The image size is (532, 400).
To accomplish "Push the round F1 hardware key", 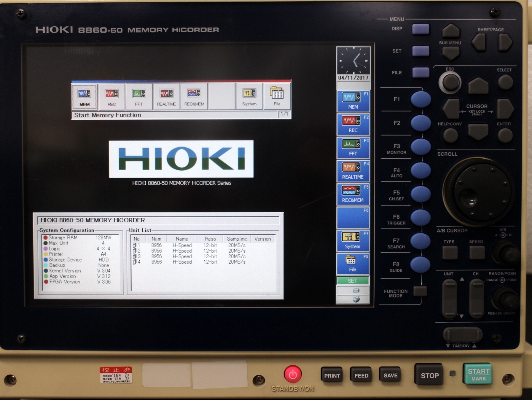I will coord(420,99).
